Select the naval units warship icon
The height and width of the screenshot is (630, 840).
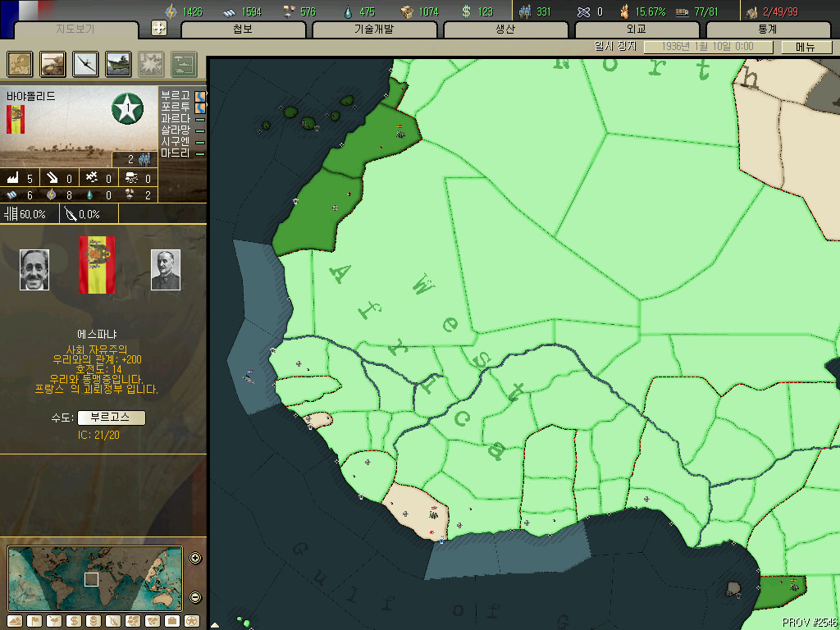coord(118,64)
